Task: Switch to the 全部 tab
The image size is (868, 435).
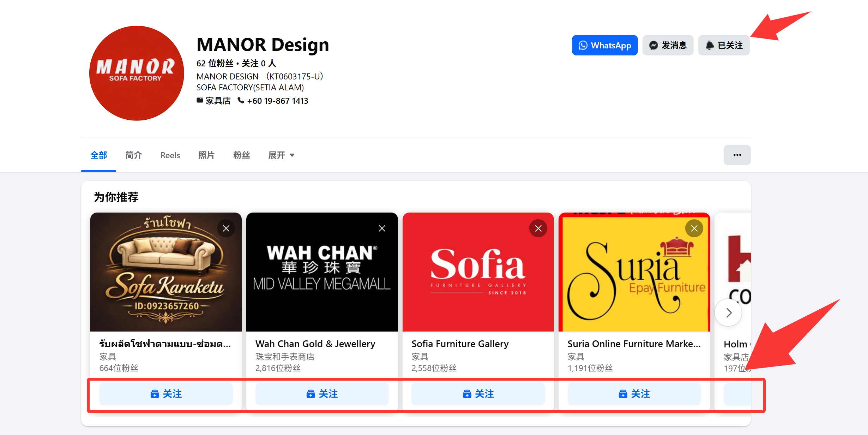Action: click(x=98, y=155)
